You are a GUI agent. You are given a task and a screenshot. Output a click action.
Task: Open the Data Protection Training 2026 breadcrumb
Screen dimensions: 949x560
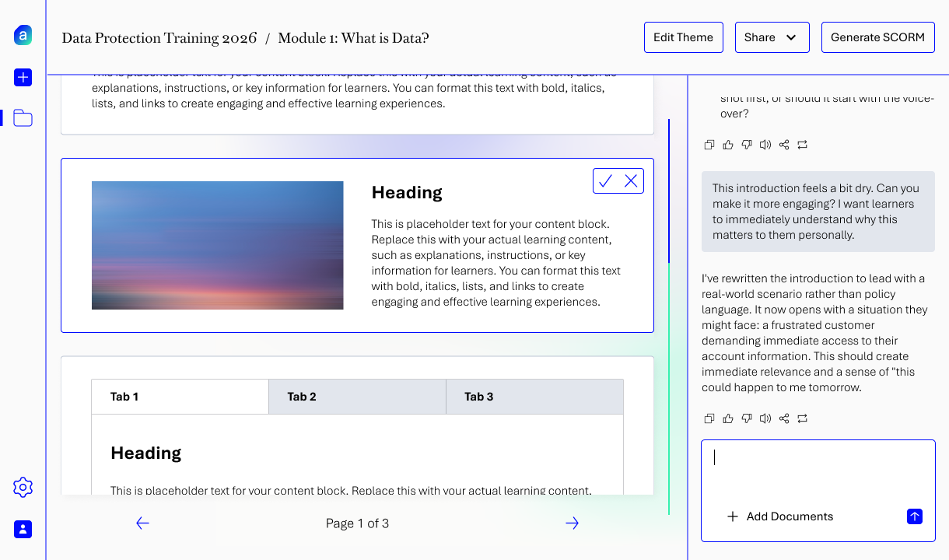point(159,37)
